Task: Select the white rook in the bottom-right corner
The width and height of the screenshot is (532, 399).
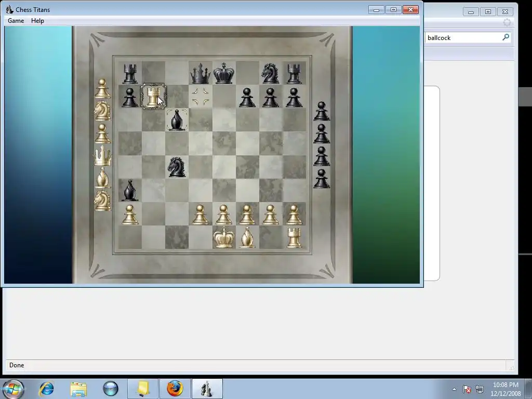Action: click(x=294, y=238)
